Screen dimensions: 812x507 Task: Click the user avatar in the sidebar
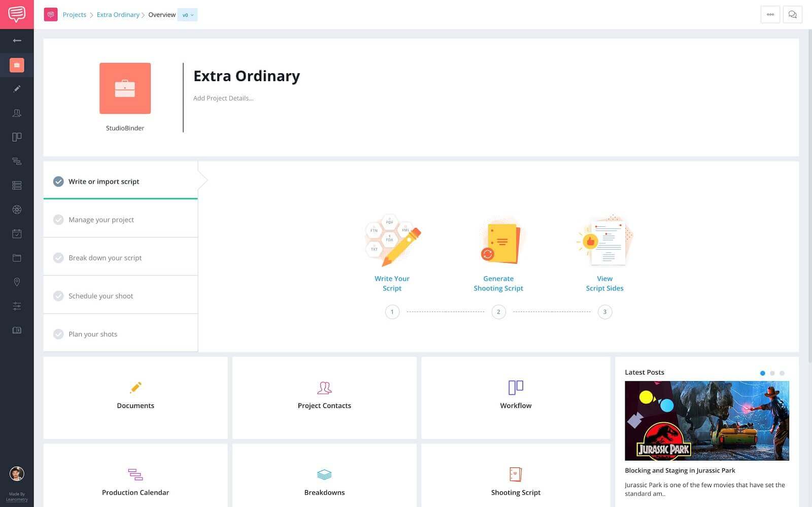[x=17, y=474]
